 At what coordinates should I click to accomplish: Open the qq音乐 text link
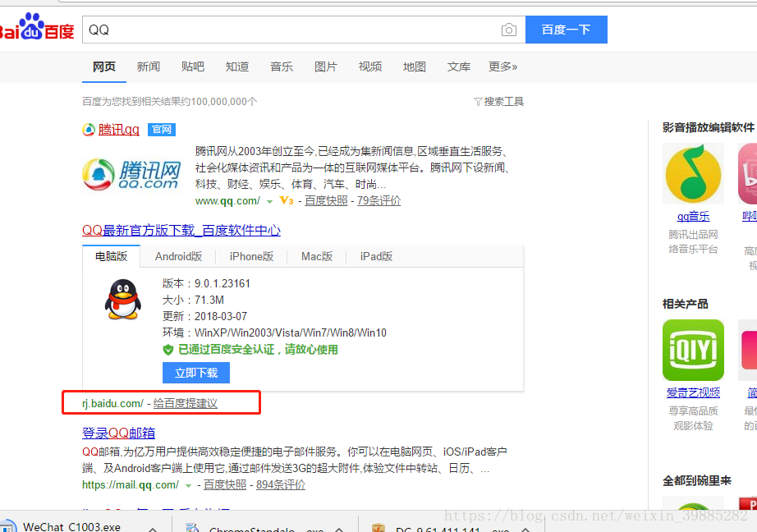[693, 216]
